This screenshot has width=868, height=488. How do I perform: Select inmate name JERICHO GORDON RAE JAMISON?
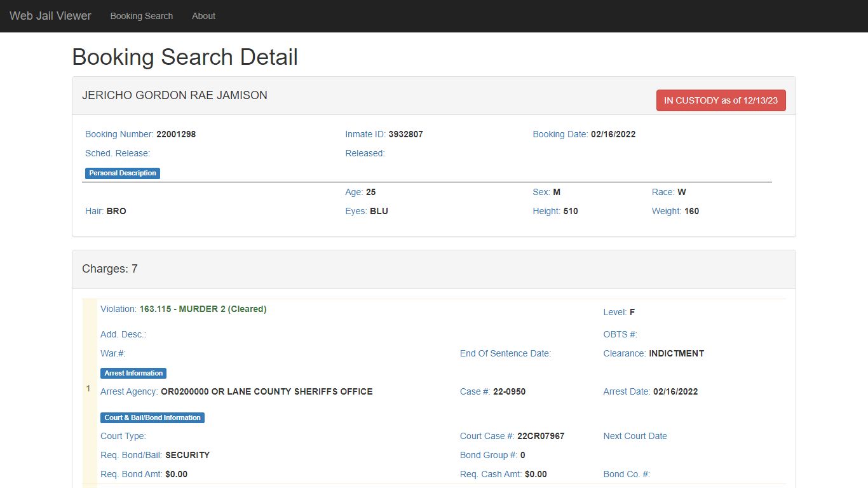point(175,95)
